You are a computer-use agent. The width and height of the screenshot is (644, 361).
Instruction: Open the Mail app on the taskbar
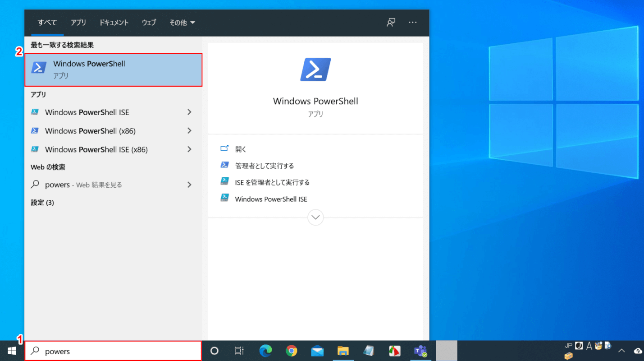[x=317, y=351]
